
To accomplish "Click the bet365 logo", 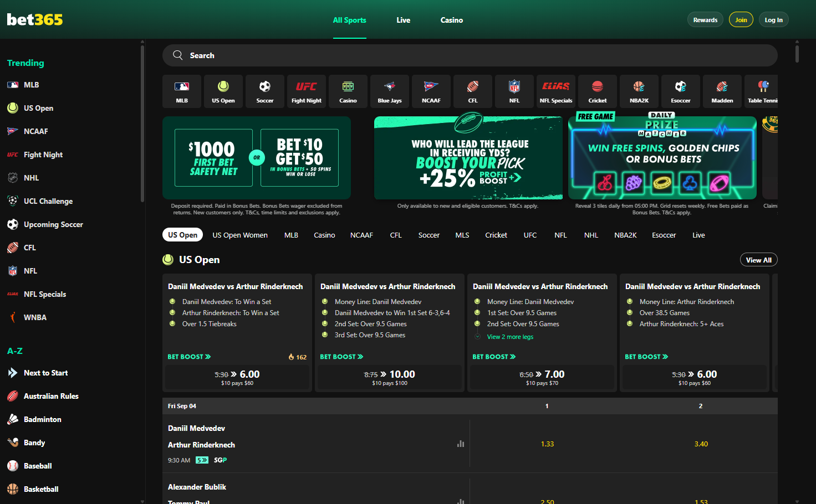I will (35, 19).
